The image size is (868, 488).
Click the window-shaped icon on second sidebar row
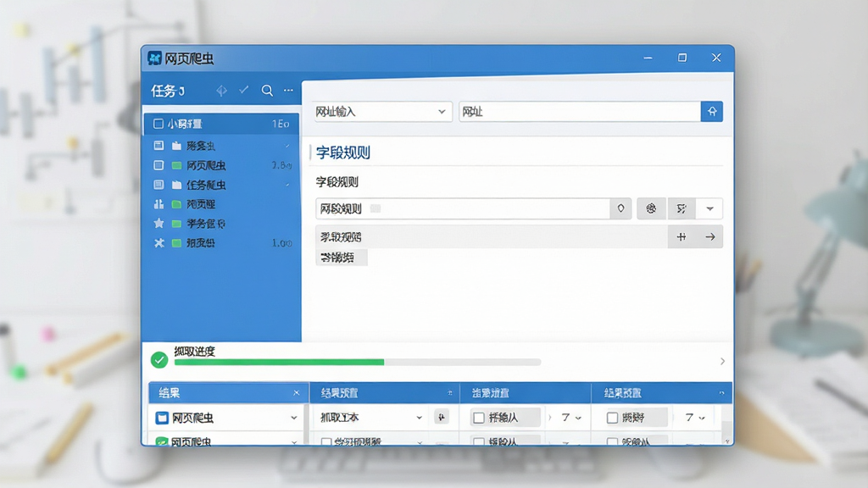159,146
